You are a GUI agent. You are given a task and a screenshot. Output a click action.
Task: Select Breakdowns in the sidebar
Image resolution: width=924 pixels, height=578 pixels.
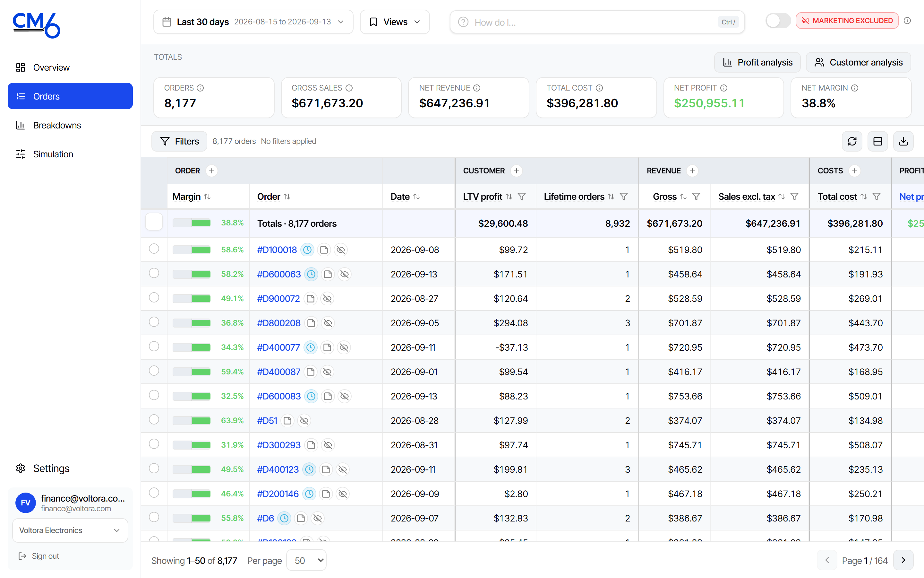click(x=70, y=125)
